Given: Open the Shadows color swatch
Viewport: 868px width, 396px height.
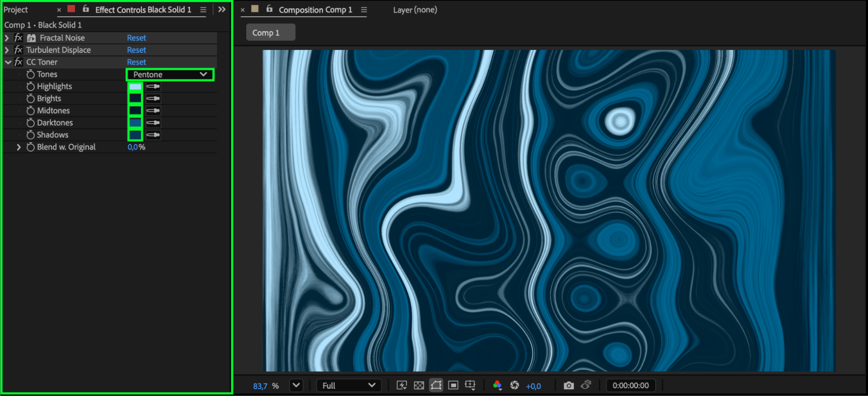Looking at the screenshot, I should pyautogui.click(x=135, y=135).
